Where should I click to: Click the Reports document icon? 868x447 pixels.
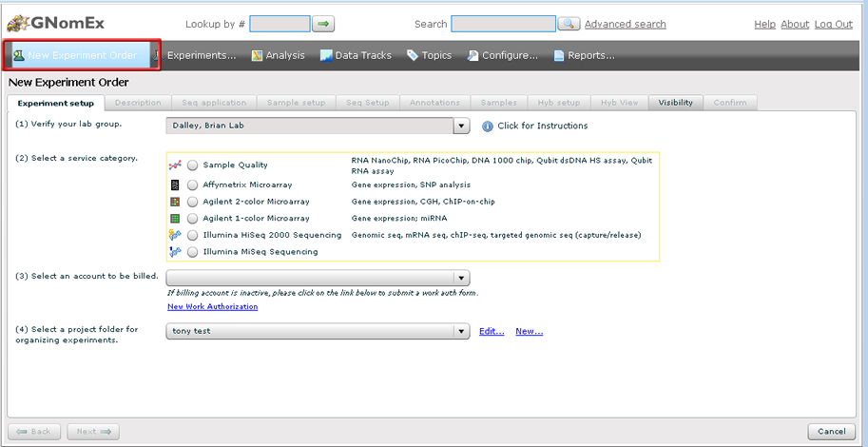pos(559,55)
